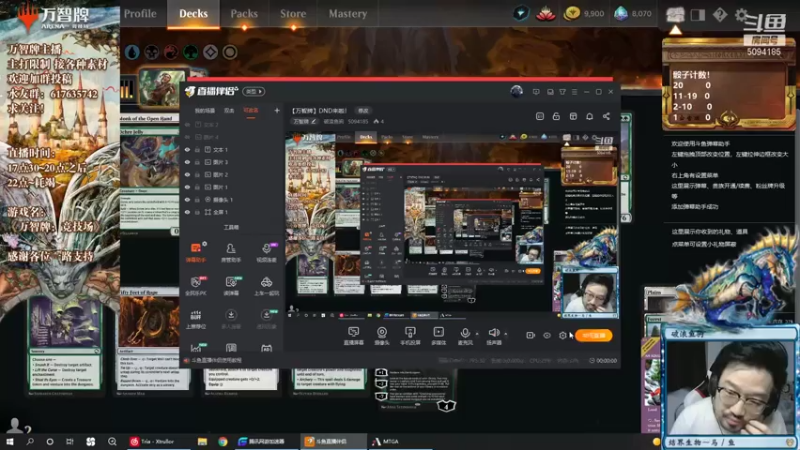Open Windows taskbar search
800x450 pixels.
[x=30, y=441]
